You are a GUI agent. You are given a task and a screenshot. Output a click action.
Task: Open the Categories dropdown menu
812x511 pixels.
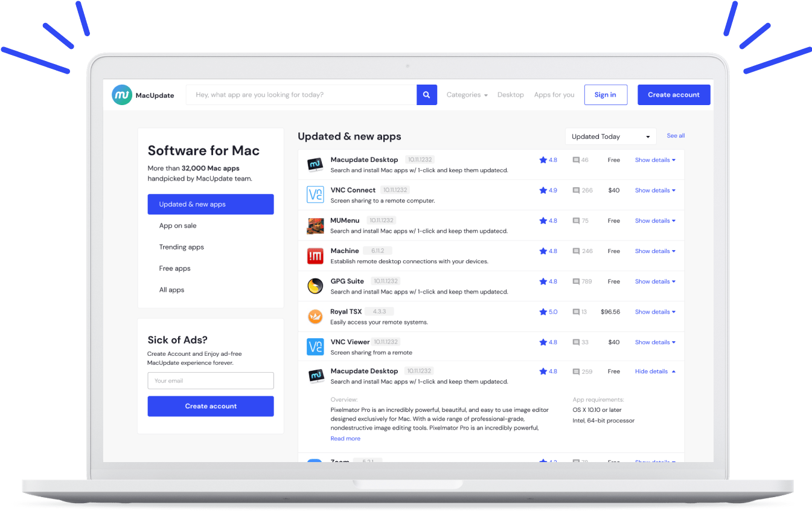click(467, 95)
